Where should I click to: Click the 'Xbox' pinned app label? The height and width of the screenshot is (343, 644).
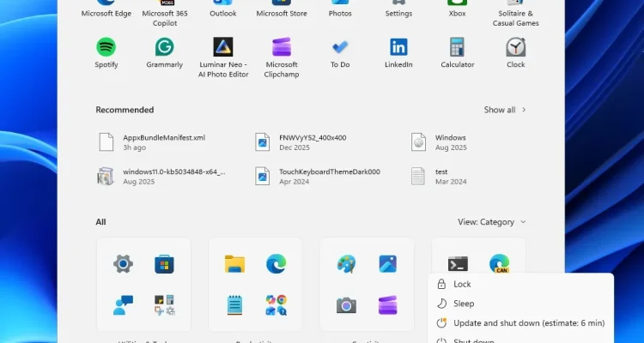pos(457,14)
